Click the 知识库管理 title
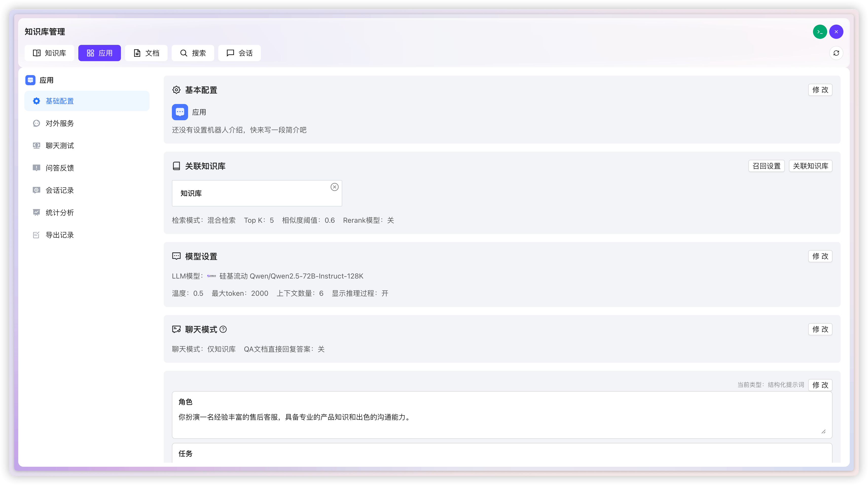 click(x=45, y=32)
